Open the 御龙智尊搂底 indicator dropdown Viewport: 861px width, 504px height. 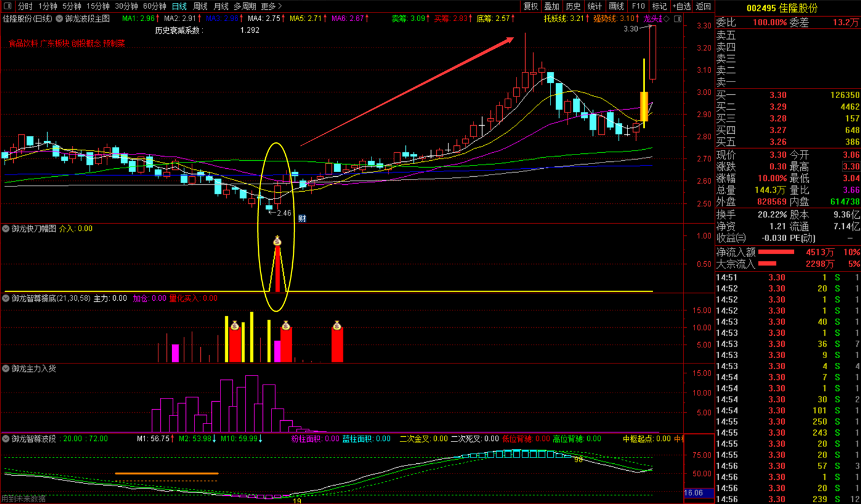(6, 298)
